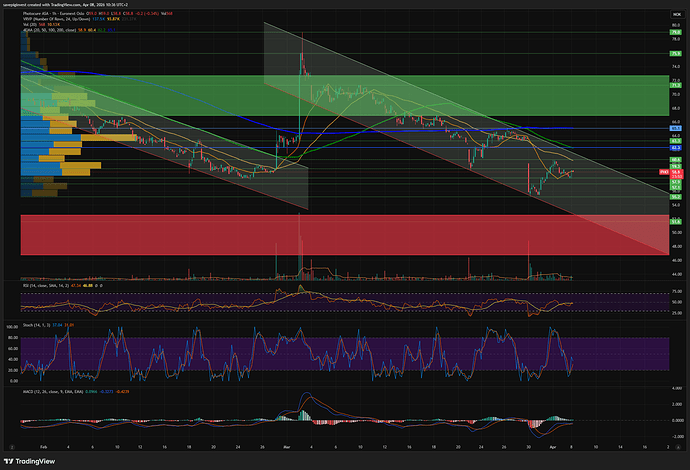Click the 75.00 RSI scale value

tap(677, 291)
